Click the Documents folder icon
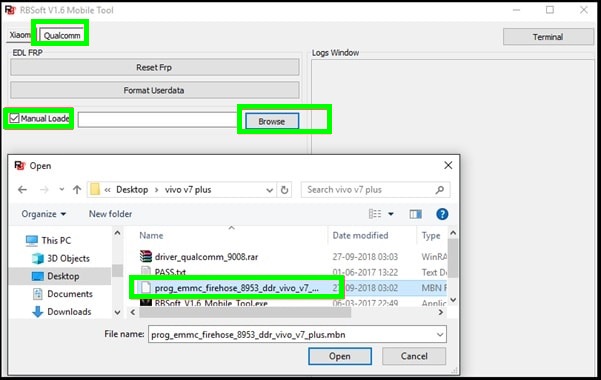 pyautogui.click(x=38, y=294)
